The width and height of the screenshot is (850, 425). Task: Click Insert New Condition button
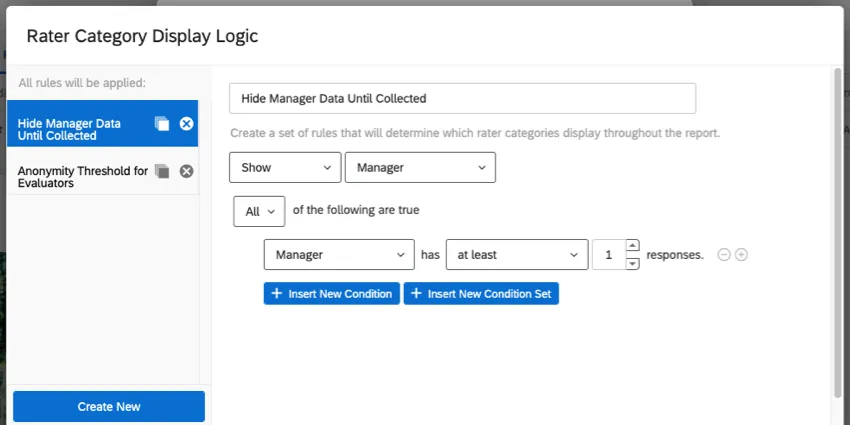pos(332,294)
